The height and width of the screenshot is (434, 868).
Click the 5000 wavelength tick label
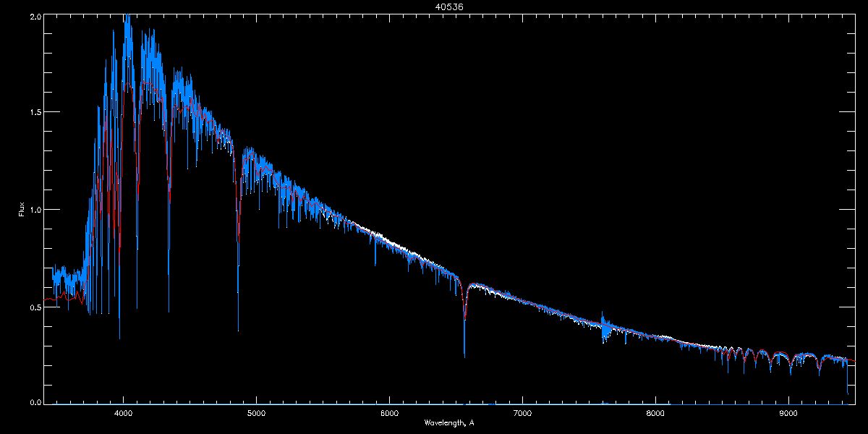pyautogui.click(x=257, y=414)
